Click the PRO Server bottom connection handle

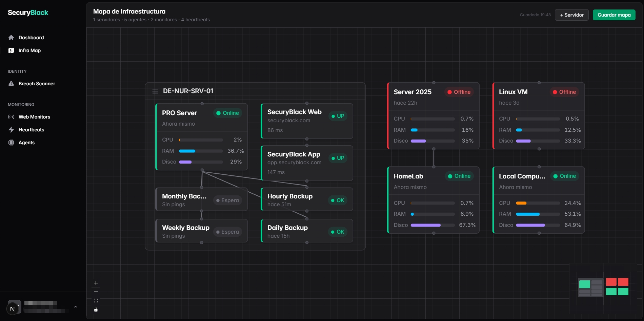(x=202, y=170)
